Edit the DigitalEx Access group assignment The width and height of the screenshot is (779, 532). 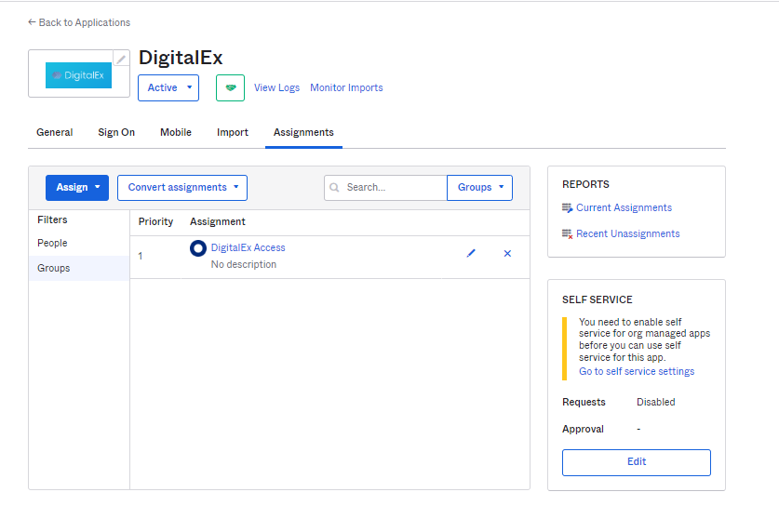[x=471, y=254]
